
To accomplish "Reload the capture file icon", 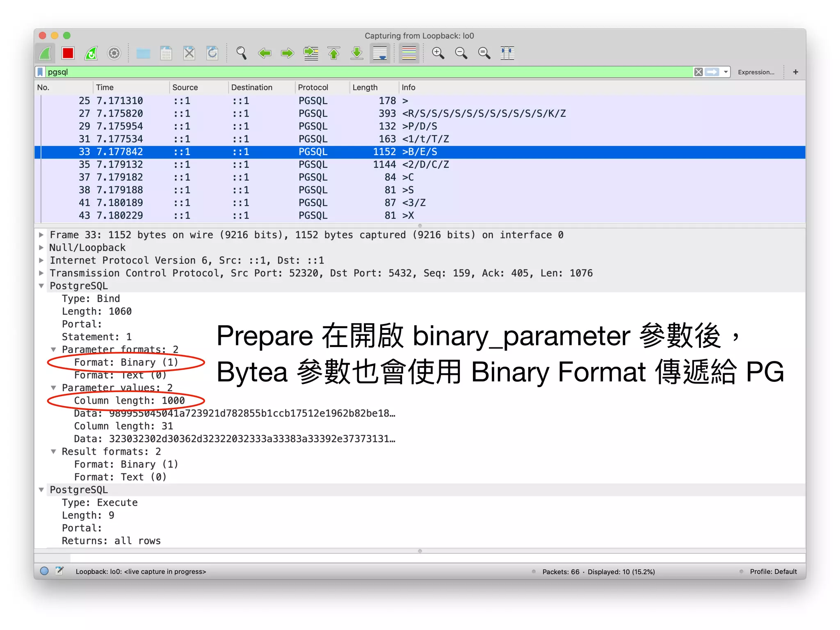I will pos(212,53).
